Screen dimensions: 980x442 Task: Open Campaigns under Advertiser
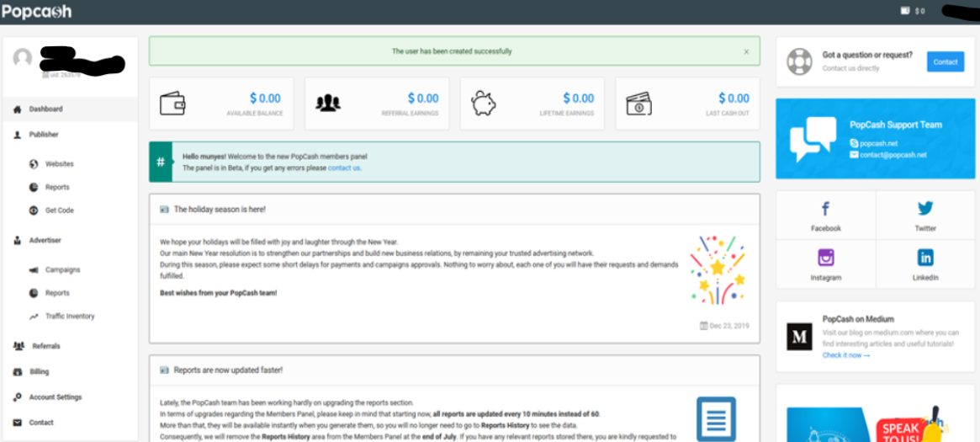point(62,269)
